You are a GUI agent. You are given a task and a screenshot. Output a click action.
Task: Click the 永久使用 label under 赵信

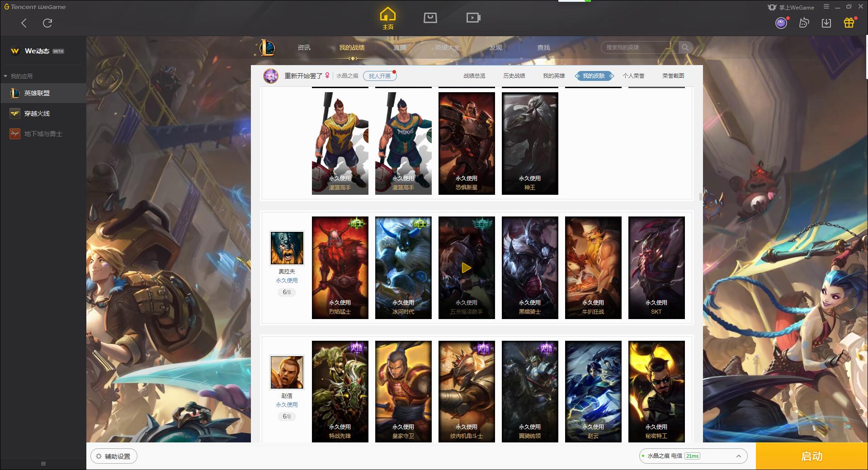[x=287, y=405]
